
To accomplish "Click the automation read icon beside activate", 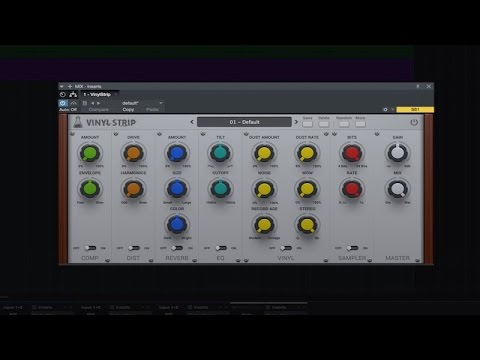I will [73, 103].
